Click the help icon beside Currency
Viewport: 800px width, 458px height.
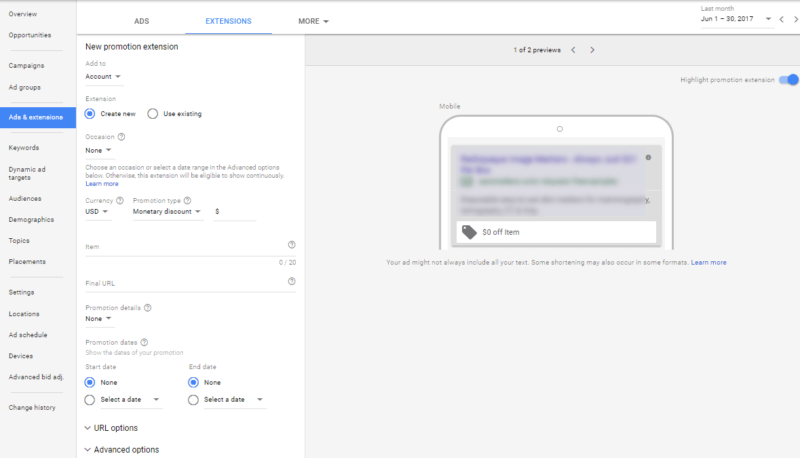pyautogui.click(x=120, y=200)
